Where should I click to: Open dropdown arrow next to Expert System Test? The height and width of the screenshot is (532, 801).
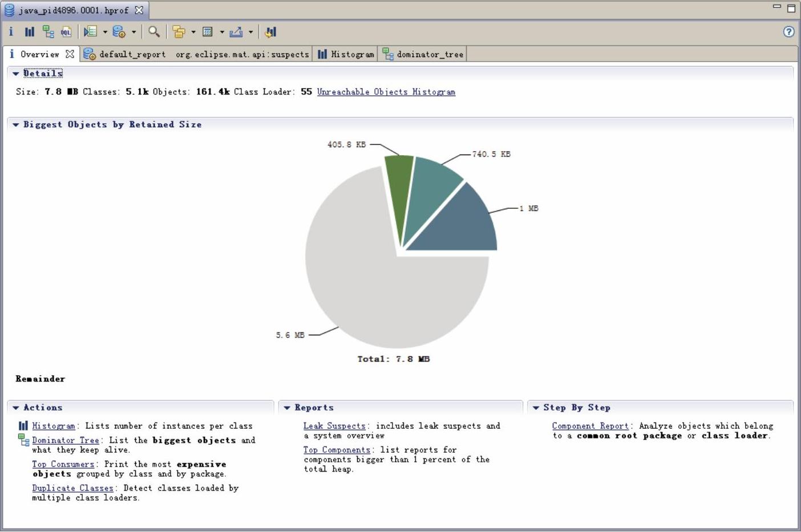tap(133, 33)
